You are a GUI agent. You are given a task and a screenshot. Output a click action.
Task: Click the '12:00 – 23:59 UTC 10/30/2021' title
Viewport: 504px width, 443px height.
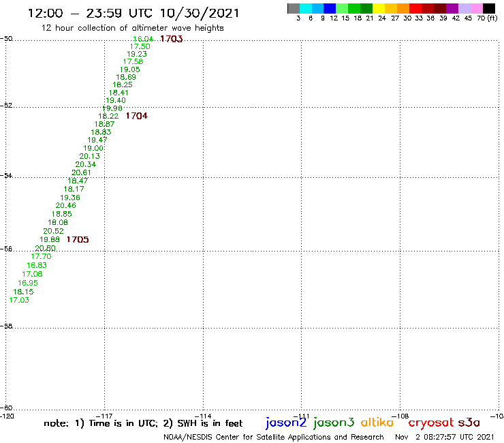pos(133,13)
